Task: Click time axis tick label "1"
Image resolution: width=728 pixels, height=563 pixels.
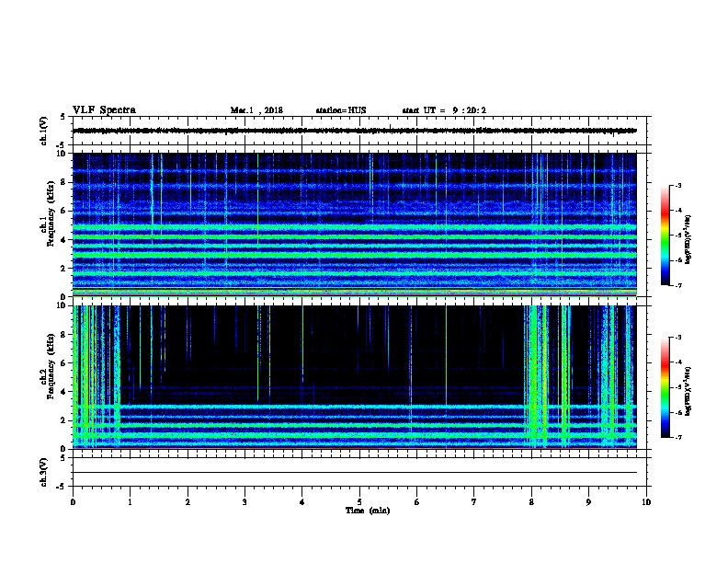Action: coord(130,502)
